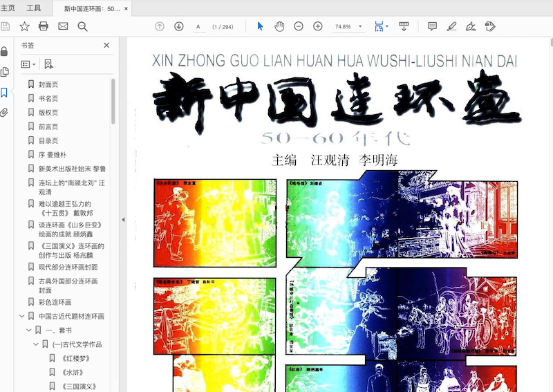Click the 74.8% zoom value field
Screen dimensions: 553x392
coord(343,26)
